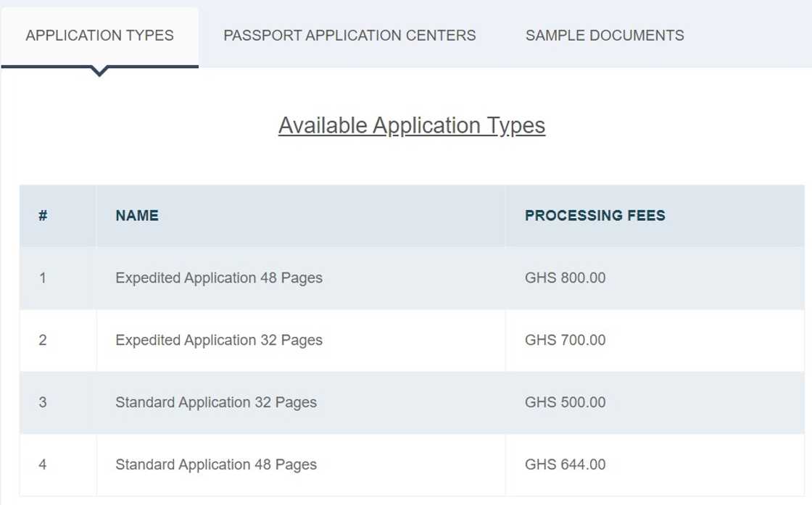
Task: Click the GHS 644.00 fee cell
Action: point(565,464)
